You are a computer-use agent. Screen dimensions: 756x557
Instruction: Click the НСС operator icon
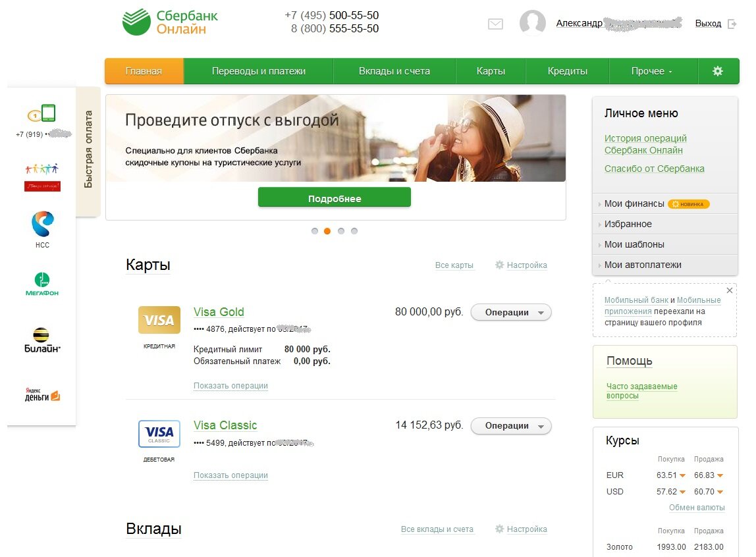[x=42, y=229]
